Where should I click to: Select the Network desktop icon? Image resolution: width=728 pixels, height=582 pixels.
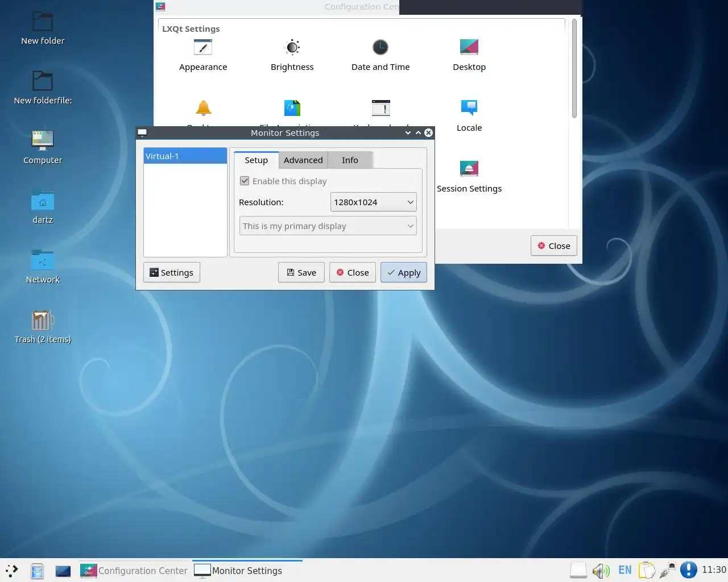click(x=43, y=267)
